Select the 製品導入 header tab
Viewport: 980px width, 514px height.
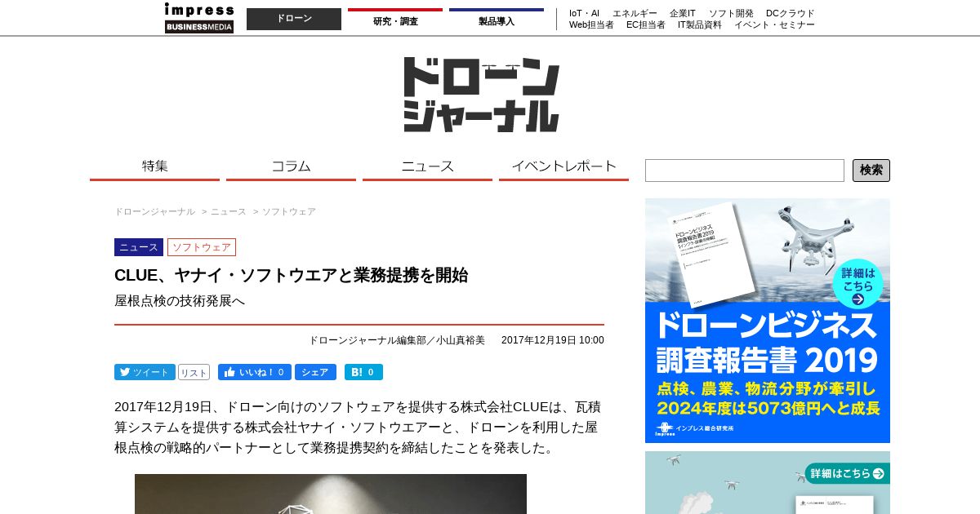497,21
